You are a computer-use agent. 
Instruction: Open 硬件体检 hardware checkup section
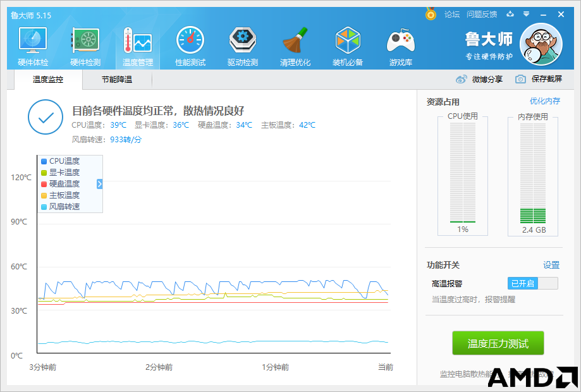33,47
